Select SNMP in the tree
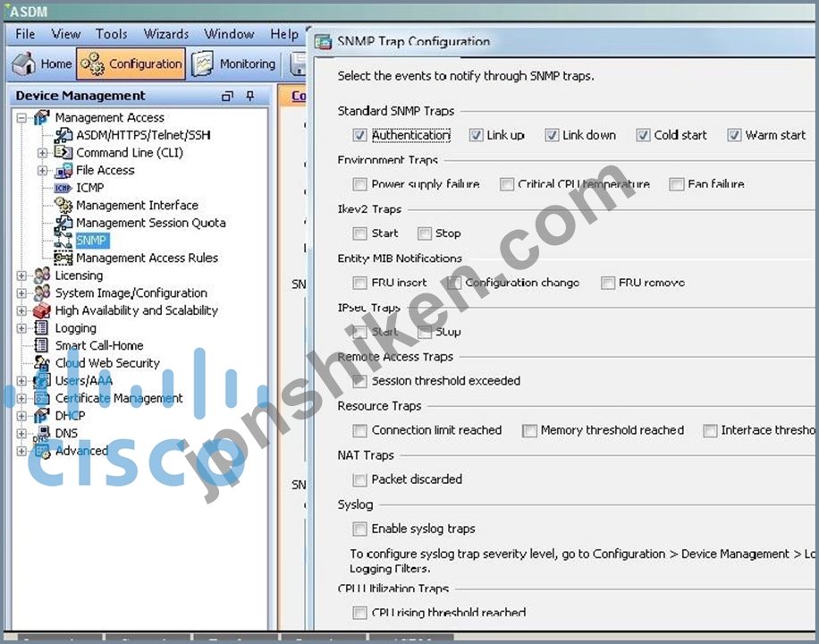Screen dimensions: 819x644 click(x=91, y=241)
